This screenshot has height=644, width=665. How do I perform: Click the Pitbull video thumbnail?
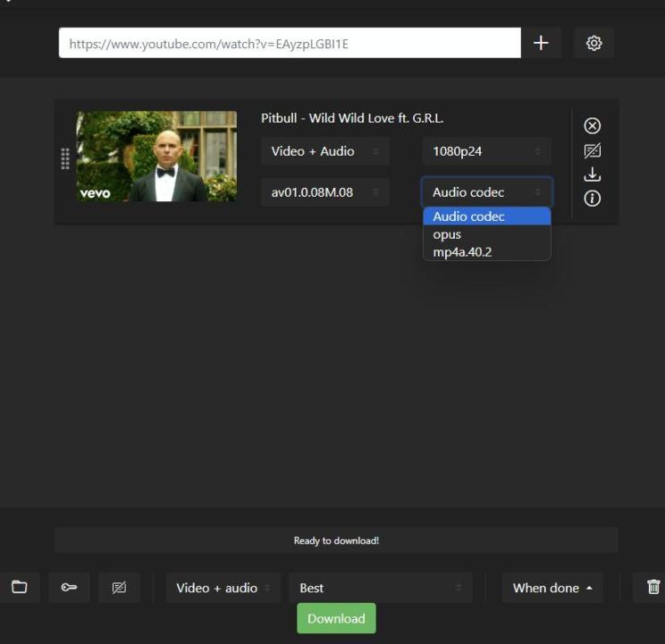156,157
